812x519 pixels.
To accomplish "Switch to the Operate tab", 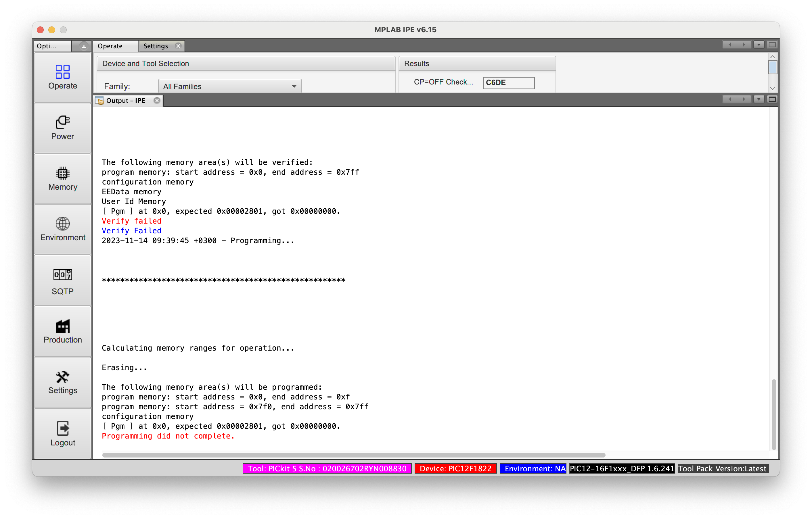I will pos(110,46).
